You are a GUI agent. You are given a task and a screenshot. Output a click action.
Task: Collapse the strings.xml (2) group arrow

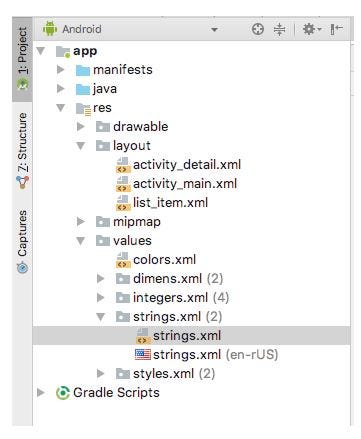tap(101, 317)
